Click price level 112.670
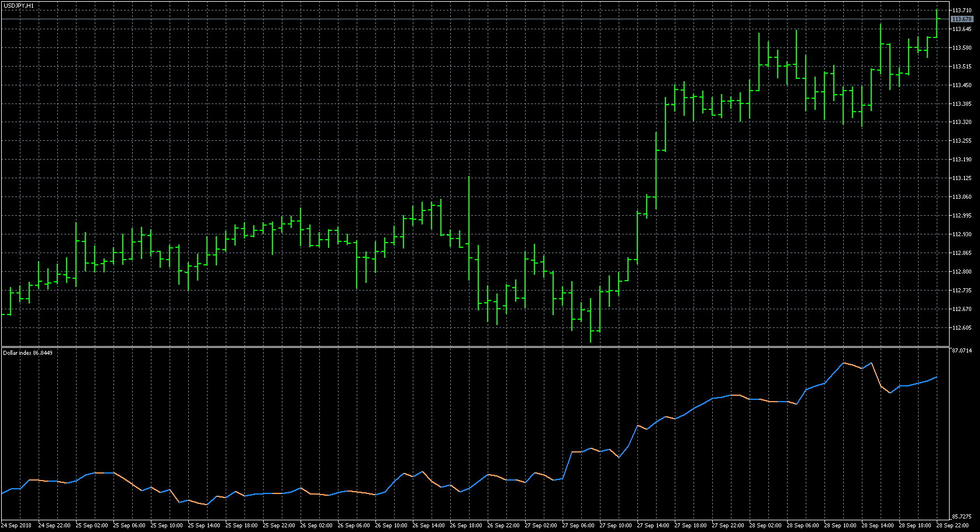Viewport: 980px width, 532px height. (x=962, y=309)
